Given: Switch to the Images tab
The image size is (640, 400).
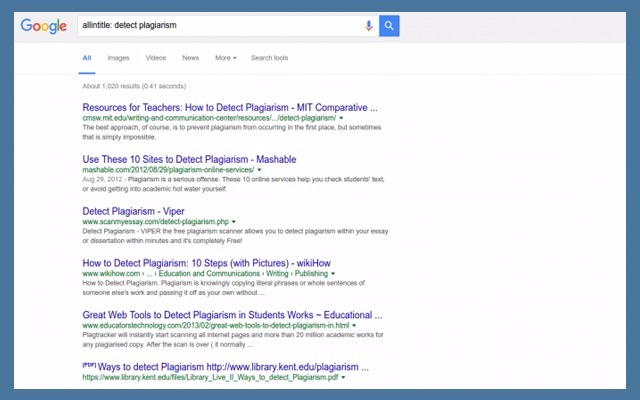Looking at the screenshot, I should pos(118,58).
